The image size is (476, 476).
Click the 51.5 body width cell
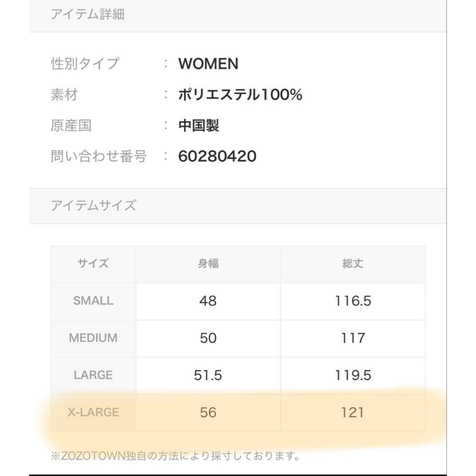(208, 376)
